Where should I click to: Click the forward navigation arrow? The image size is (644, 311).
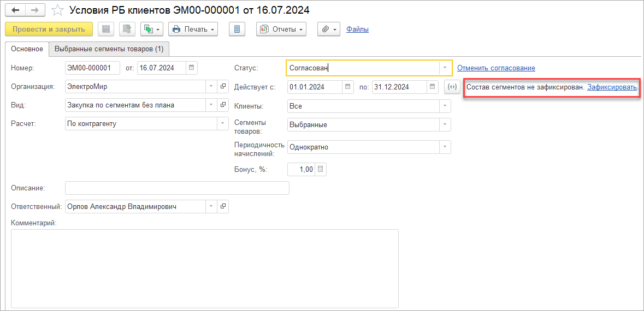tap(34, 10)
